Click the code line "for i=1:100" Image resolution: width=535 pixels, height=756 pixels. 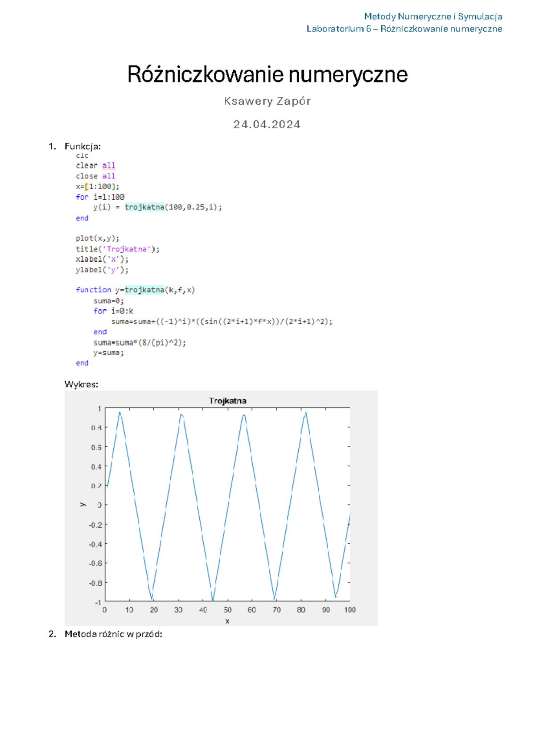[x=100, y=197]
